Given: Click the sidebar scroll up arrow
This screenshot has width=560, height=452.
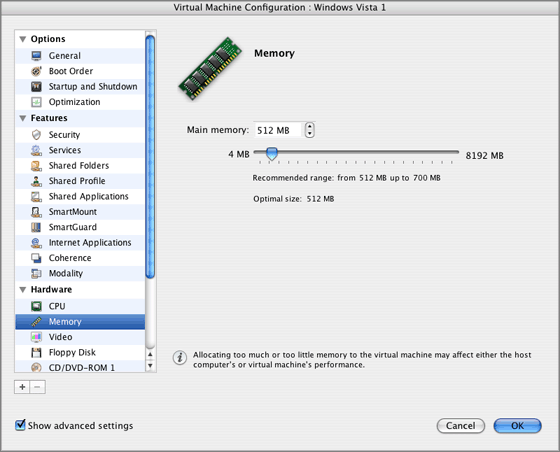Looking at the screenshot, I should pos(150,355).
